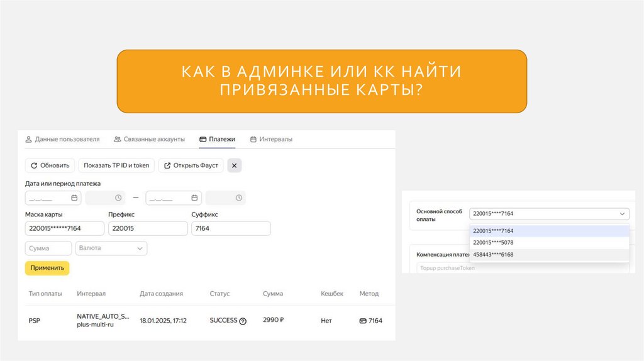Click the Сумма column header in table
Image resolution: width=644 pixels, height=361 pixels.
[273, 294]
